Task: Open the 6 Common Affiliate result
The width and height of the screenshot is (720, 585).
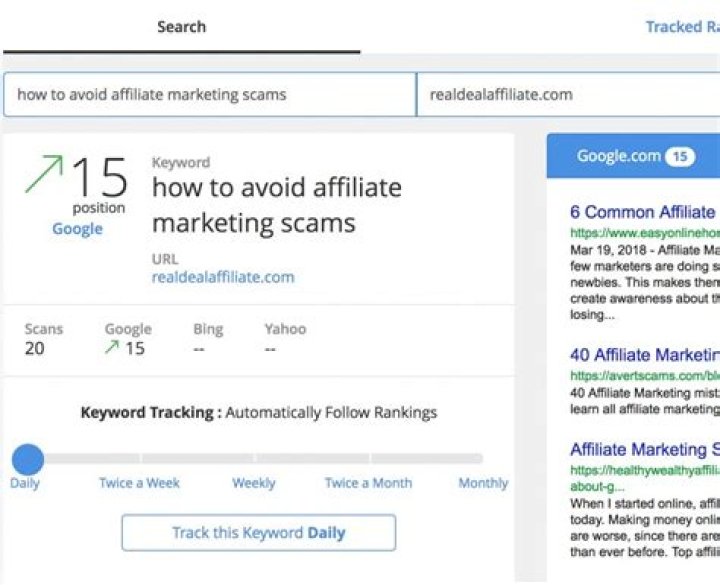Action: click(x=643, y=212)
